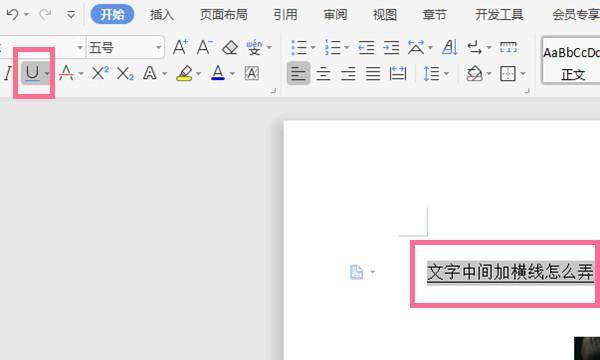
Task: Toggle subscript X₂ formatting
Action: pyautogui.click(x=125, y=73)
